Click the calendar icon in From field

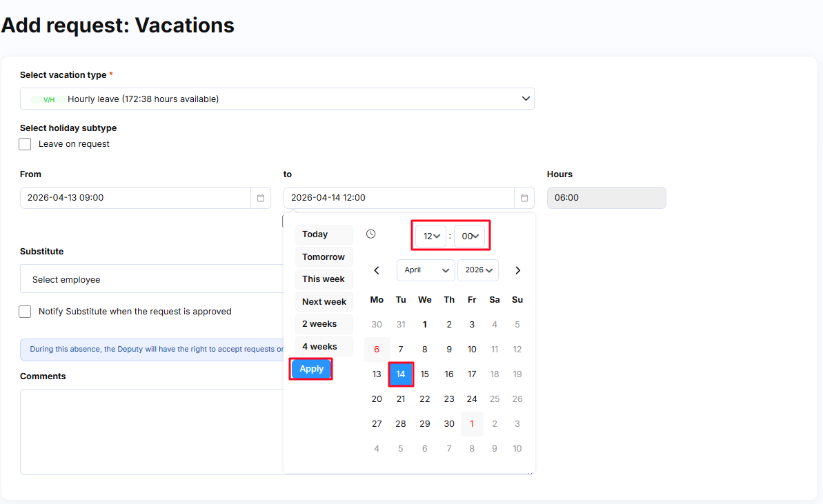(x=261, y=198)
